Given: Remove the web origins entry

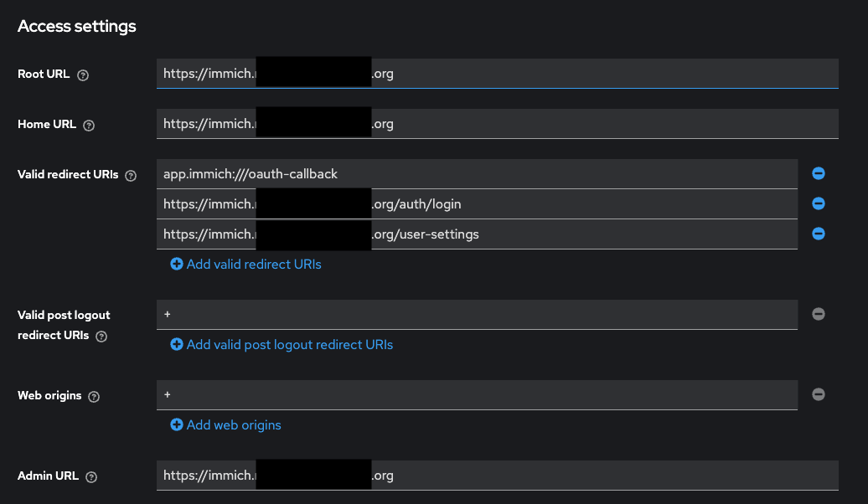Looking at the screenshot, I should coord(819,394).
